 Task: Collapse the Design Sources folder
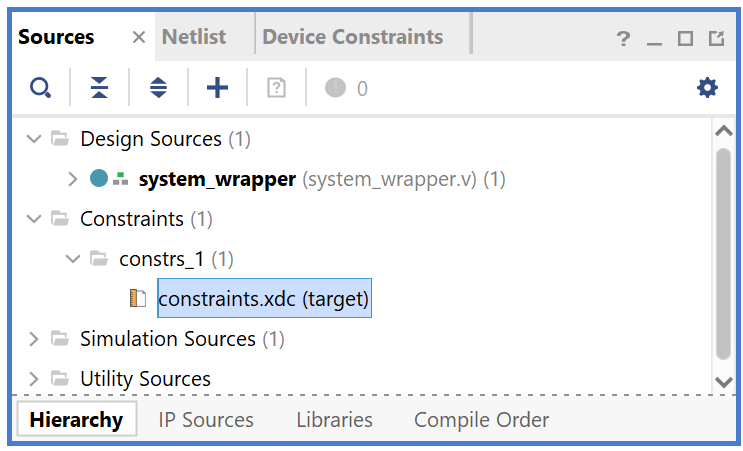pos(34,139)
